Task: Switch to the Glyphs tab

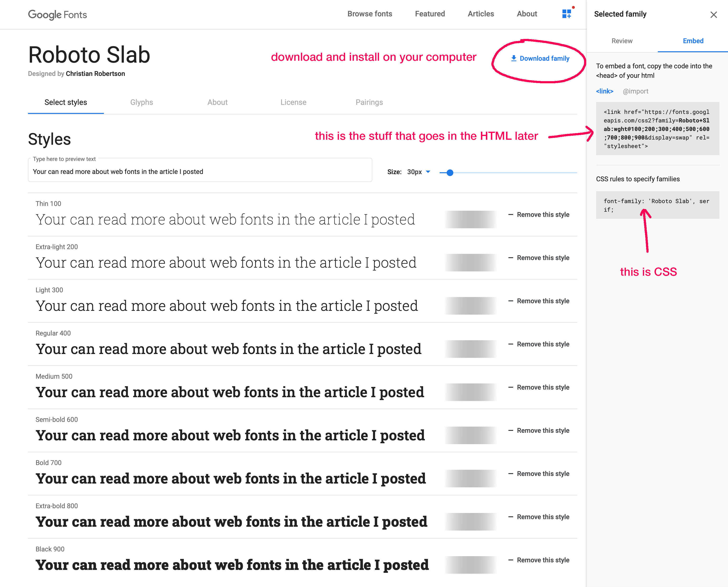Action: tap(142, 102)
